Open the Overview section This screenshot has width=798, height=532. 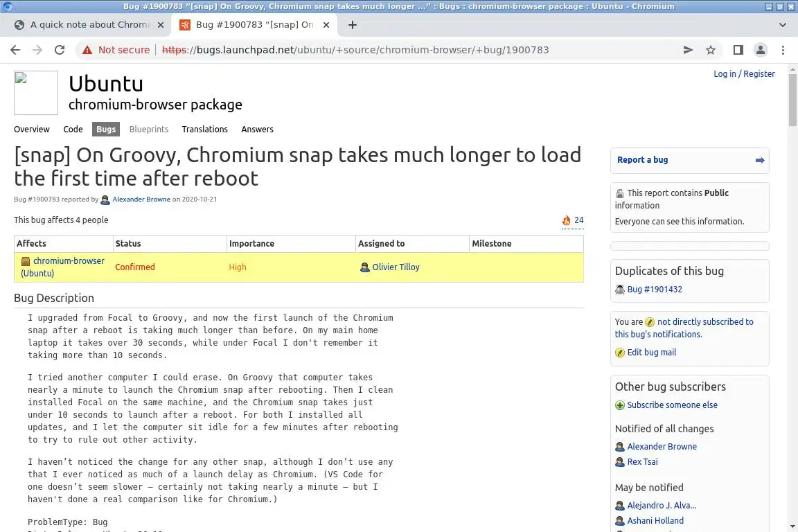(32, 130)
